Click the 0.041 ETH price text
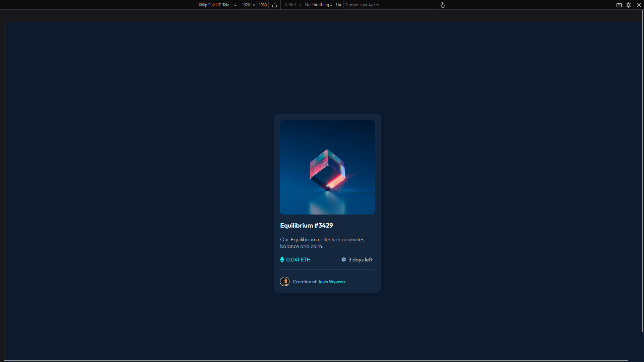Image resolution: width=644 pixels, height=362 pixels. (x=298, y=260)
